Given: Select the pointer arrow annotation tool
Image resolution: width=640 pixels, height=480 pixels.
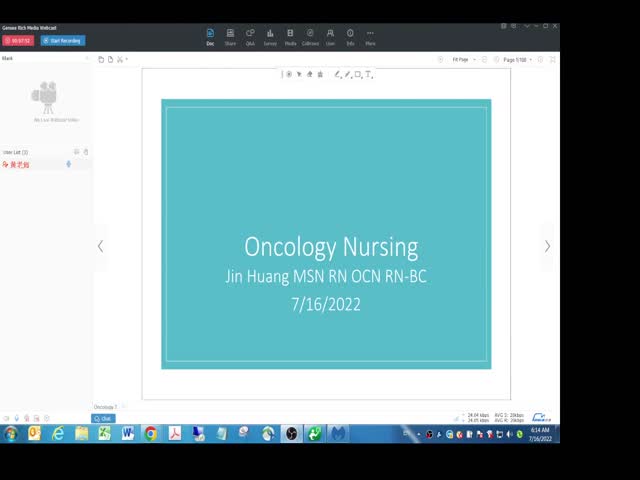Looking at the screenshot, I should pyautogui.click(x=299, y=74).
